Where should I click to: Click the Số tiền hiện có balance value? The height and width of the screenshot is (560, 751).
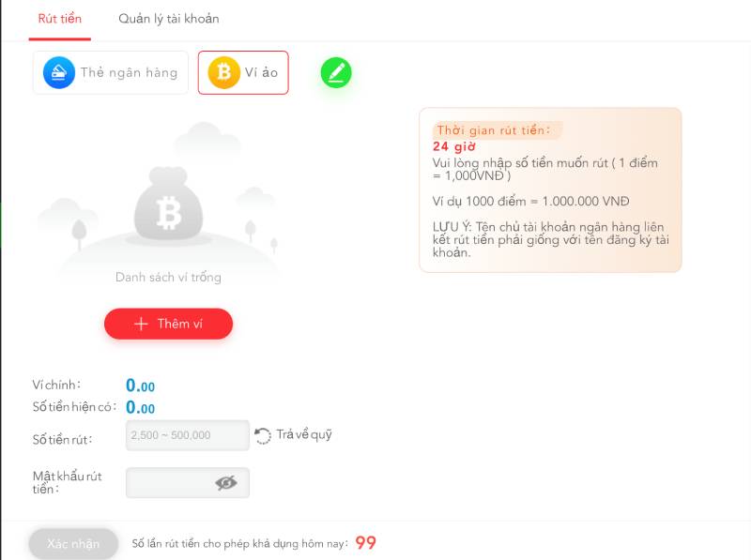pos(140,407)
